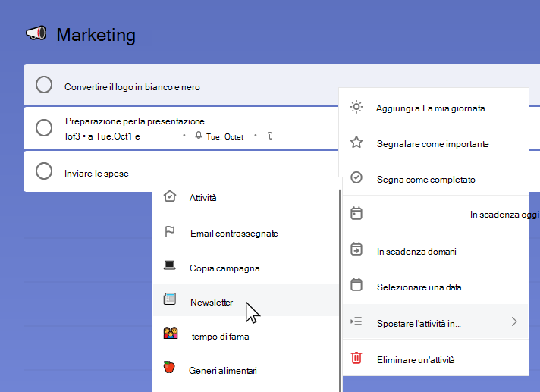The height and width of the screenshot is (392, 540).
Task: Click the flag icon in submenu
Action: (170, 231)
